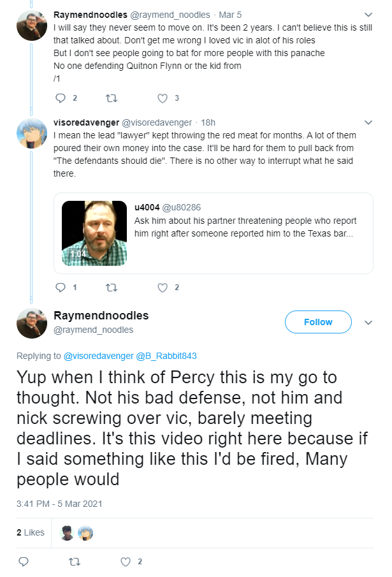Reply to Raymendnoodles' Mar 5 tweet
Image resolution: width=392 pixels, height=577 pixels.
point(61,98)
